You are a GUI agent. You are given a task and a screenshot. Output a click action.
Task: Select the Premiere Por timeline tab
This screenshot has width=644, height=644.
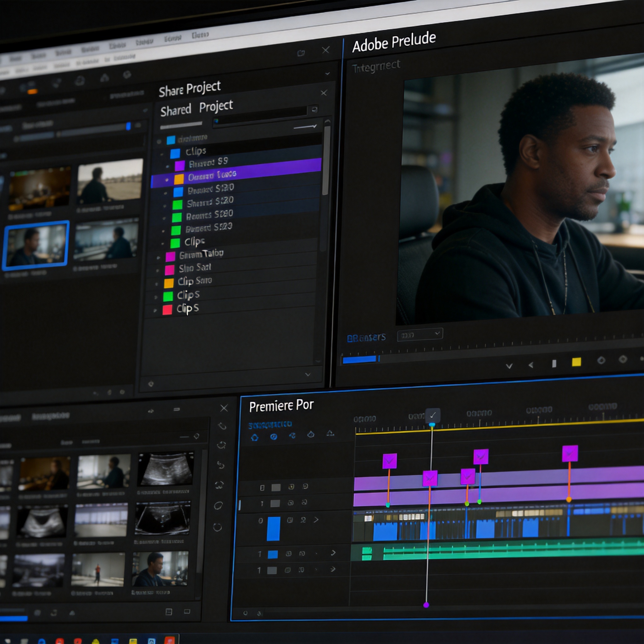(281, 406)
